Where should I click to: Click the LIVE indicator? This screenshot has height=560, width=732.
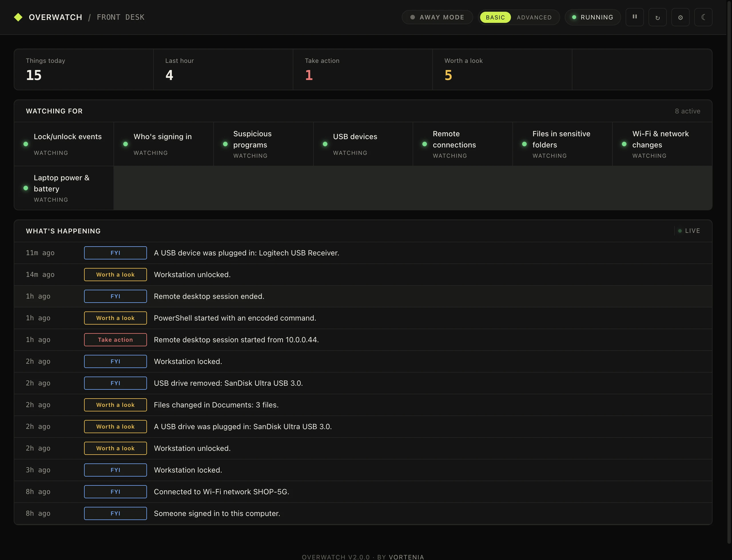(689, 231)
